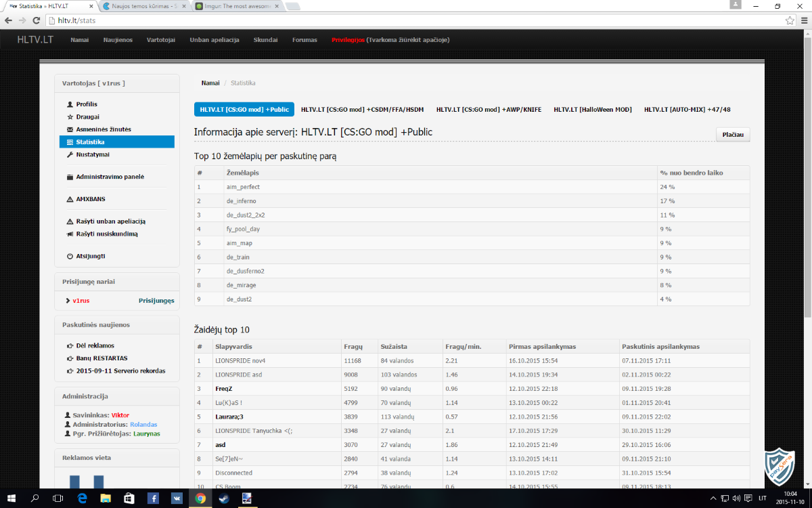The image size is (812, 508).
Task: Switch to the AWP/KNIFE server tab
Action: [489, 110]
